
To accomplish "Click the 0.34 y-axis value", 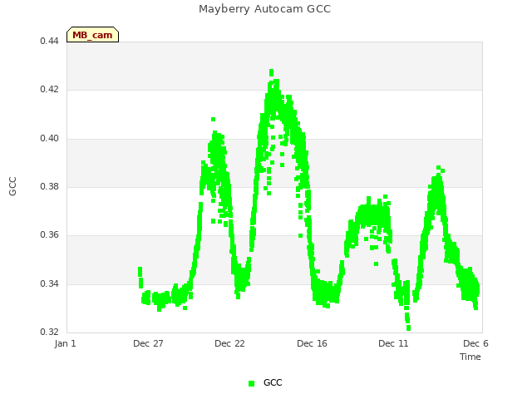I will click(x=49, y=283).
